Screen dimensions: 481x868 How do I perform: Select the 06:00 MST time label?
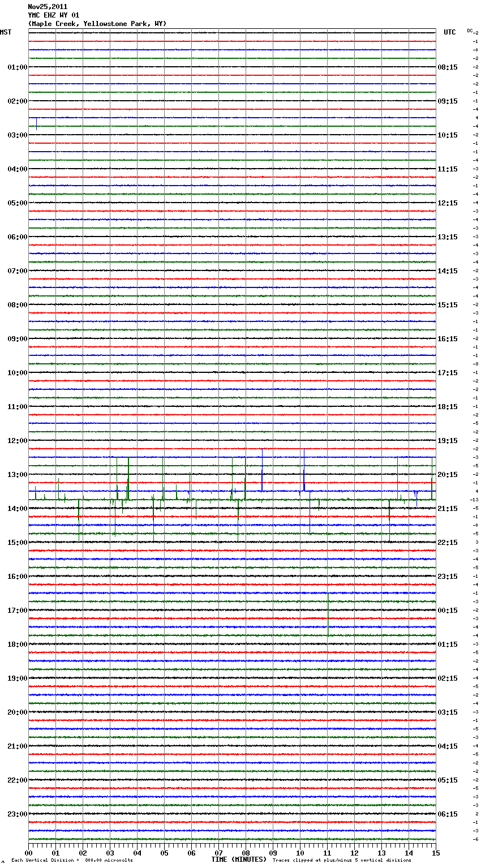pos(17,237)
